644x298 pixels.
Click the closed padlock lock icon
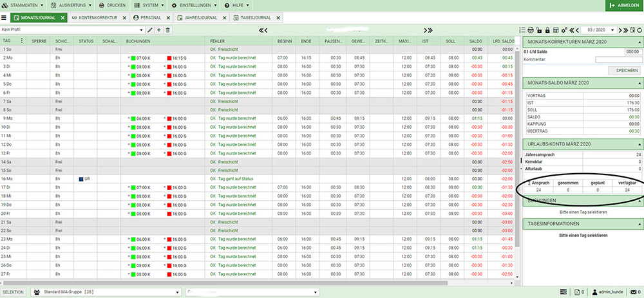point(547,30)
